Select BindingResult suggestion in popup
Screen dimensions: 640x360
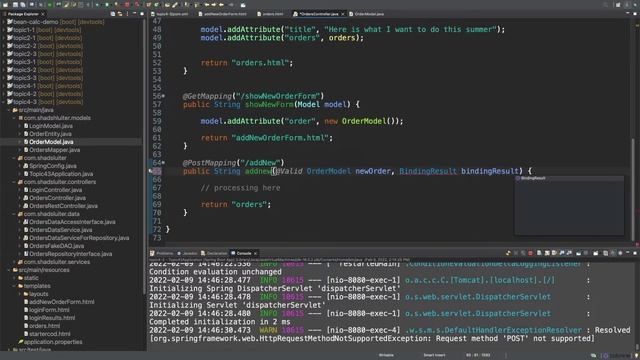pyautogui.click(x=569, y=178)
